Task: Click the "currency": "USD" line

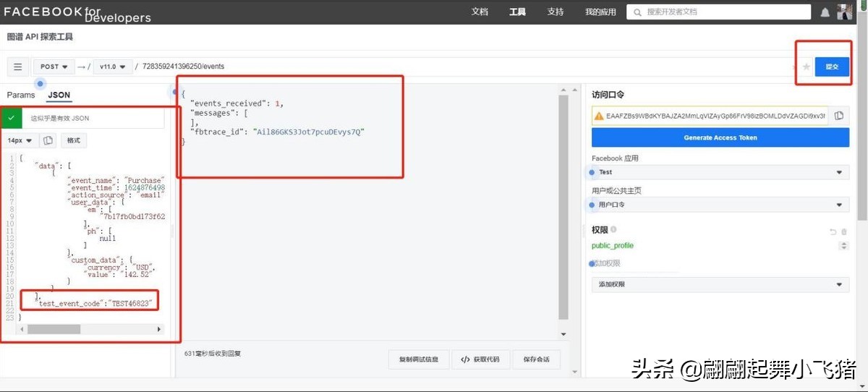Action: pos(119,268)
